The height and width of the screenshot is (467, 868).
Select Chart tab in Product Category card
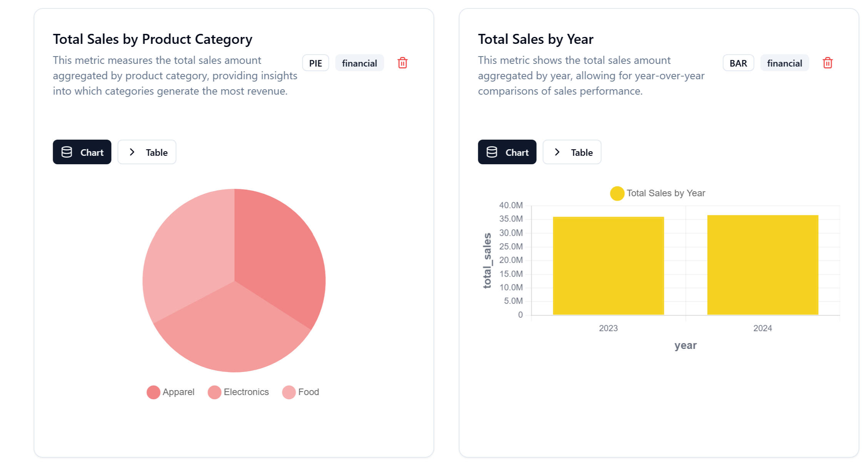coord(82,152)
